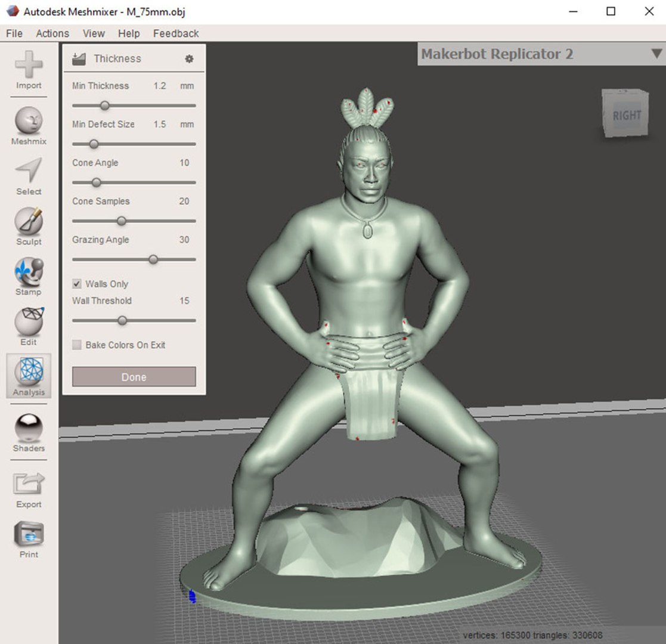This screenshot has width=666, height=644.
Task: Click the Min Thickness value 1.2
Action: tap(160, 86)
